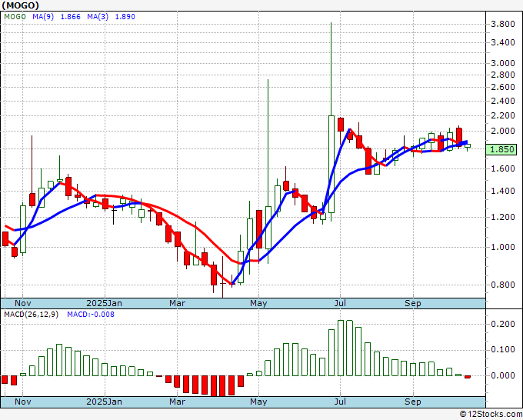Open the 12Stocks.com watermark link
This screenshot has width=523, height=420.
tap(489, 414)
